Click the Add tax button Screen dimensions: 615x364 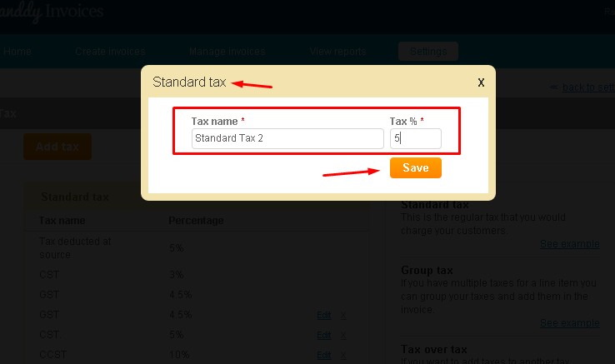[x=57, y=147]
